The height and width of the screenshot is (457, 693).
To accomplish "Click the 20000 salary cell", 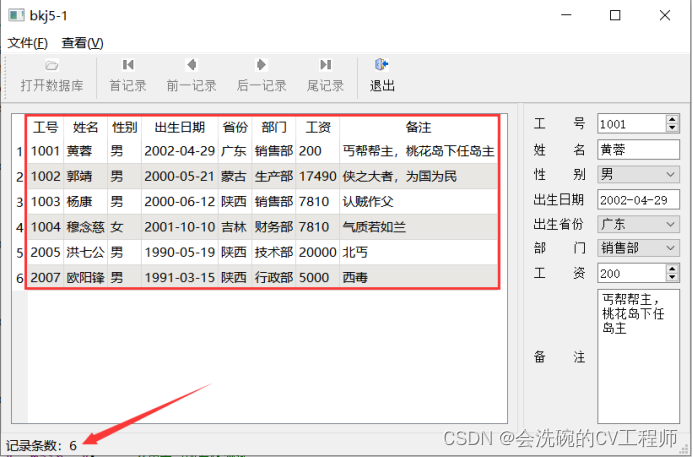I will click(x=318, y=252).
